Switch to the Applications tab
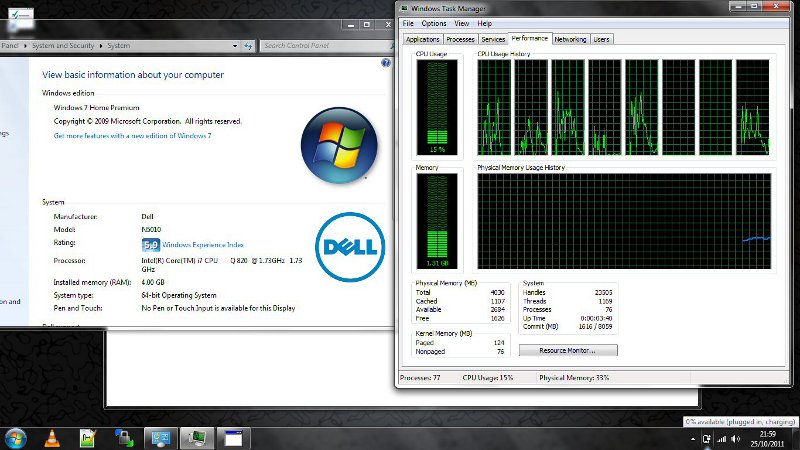 (422, 39)
